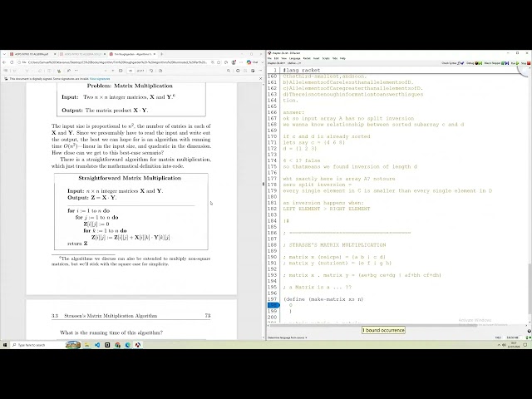Open the Scripts menu in DrRacket
532x399 pixels.
(326, 58)
